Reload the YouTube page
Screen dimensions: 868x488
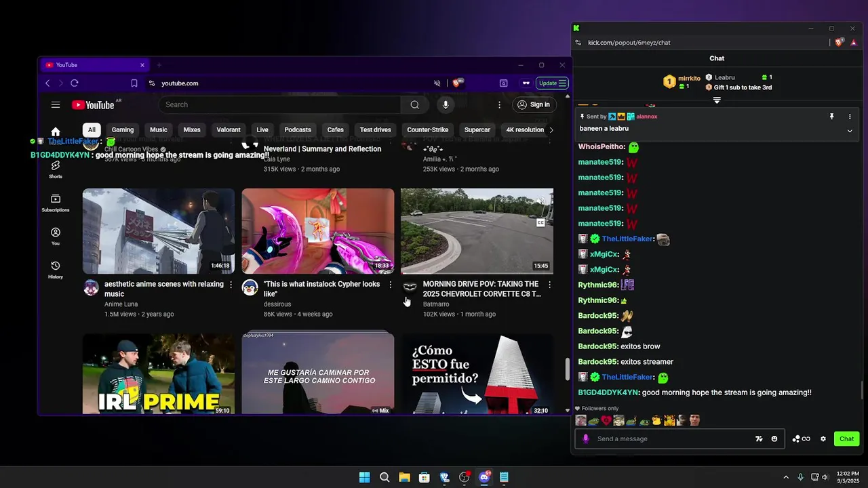(75, 83)
